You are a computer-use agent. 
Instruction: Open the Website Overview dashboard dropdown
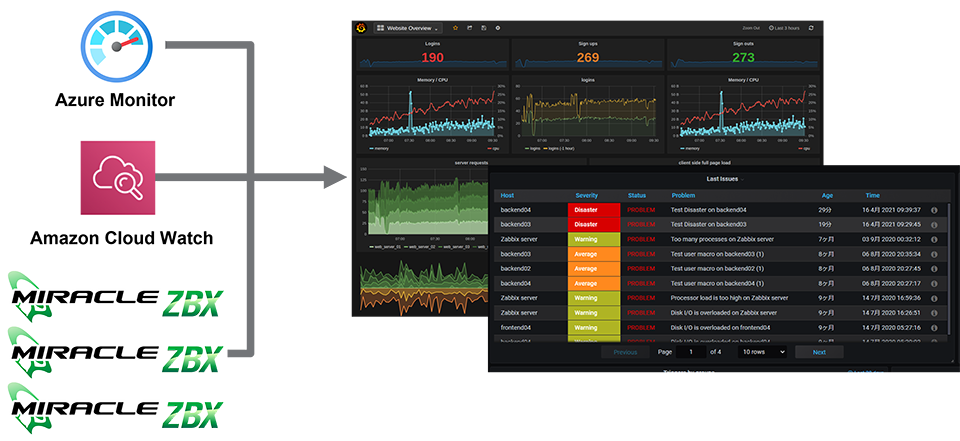pyautogui.click(x=408, y=28)
